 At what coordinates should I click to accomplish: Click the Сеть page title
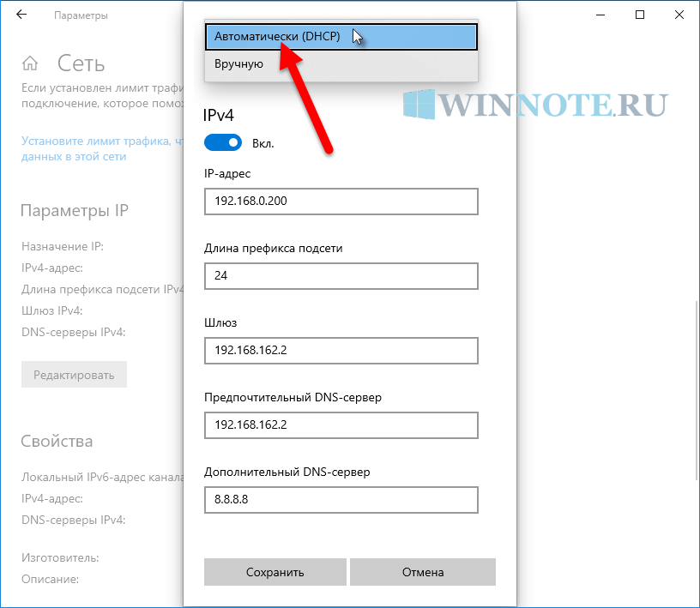tap(81, 63)
